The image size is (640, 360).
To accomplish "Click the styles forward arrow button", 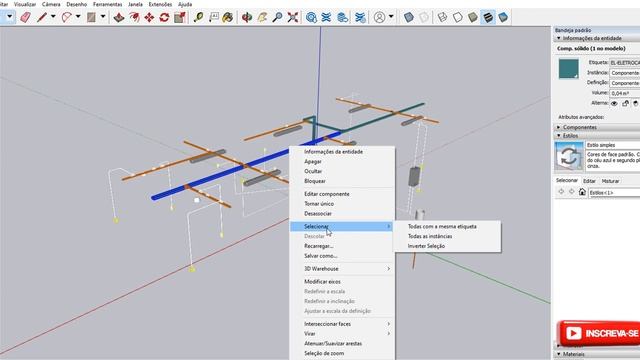I will point(571,192).
